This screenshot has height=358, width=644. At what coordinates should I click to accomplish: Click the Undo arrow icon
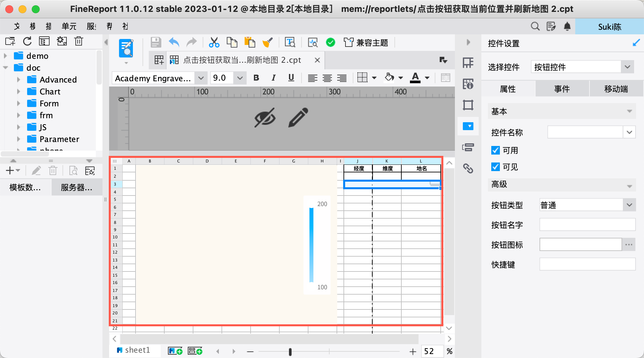point(174,43)
